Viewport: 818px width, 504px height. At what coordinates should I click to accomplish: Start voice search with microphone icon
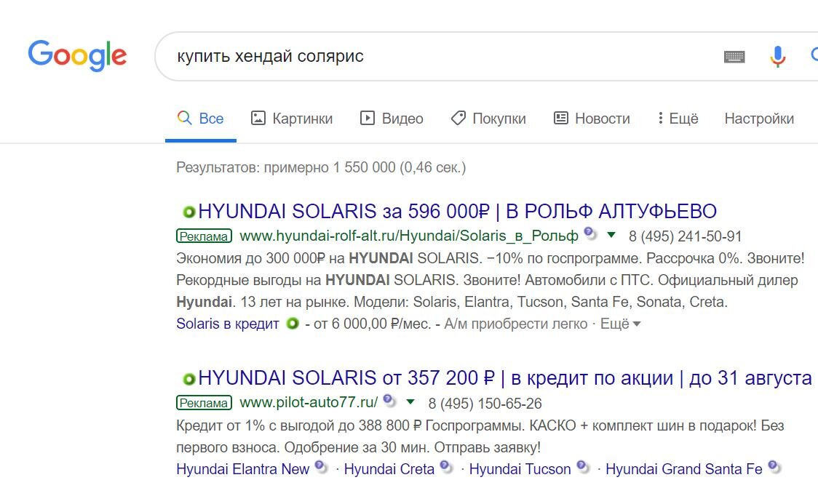tap(777, 56)
